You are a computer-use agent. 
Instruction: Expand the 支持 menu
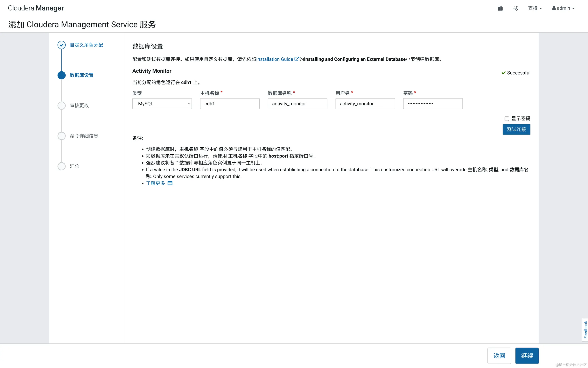point(535,8)
